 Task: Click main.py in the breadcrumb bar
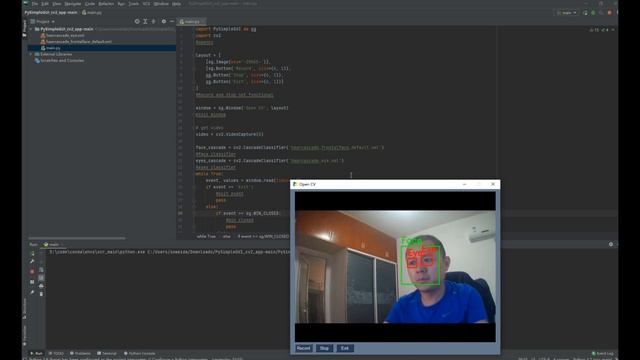(x=92, y=13)
